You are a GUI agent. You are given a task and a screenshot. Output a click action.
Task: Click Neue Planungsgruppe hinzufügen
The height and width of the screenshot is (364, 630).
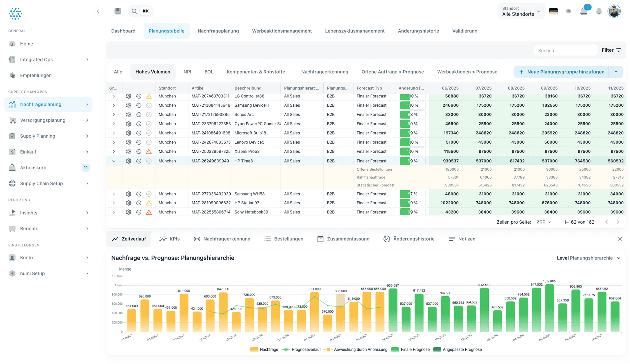pos(562,72)
